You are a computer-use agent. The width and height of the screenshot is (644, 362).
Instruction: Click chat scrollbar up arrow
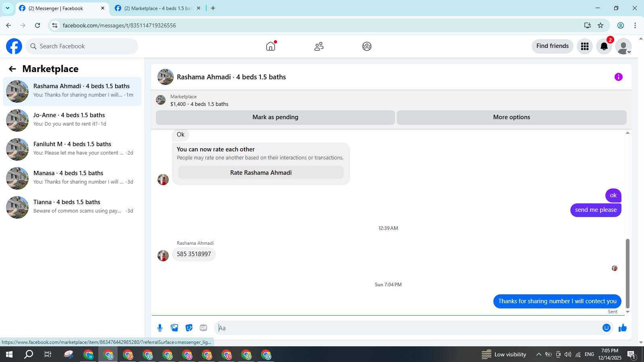627,133
